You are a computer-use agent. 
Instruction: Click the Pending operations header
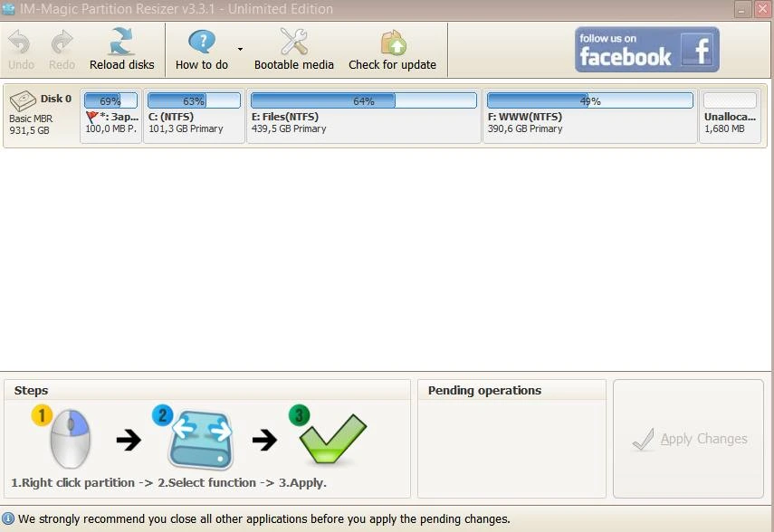484,390
